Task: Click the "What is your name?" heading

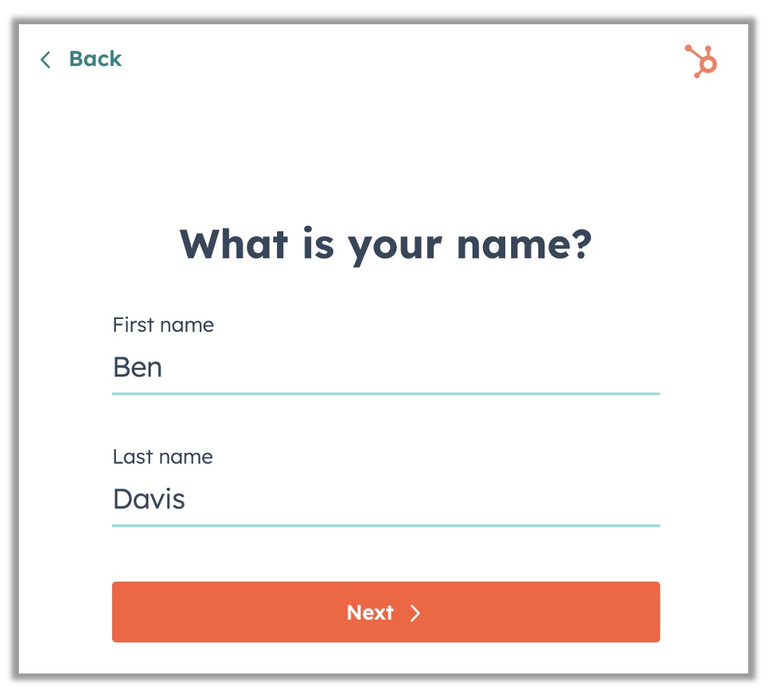Action: pyautogui.click(x=385, y=246)
